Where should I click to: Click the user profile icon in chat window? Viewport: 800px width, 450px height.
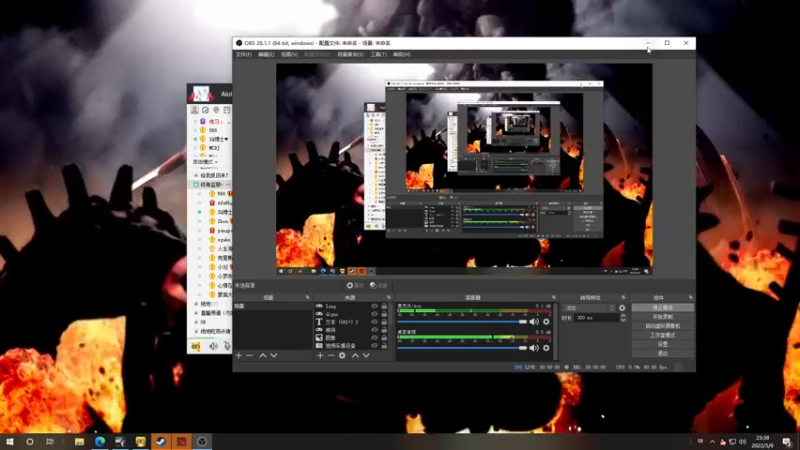(x=194, y=110)
